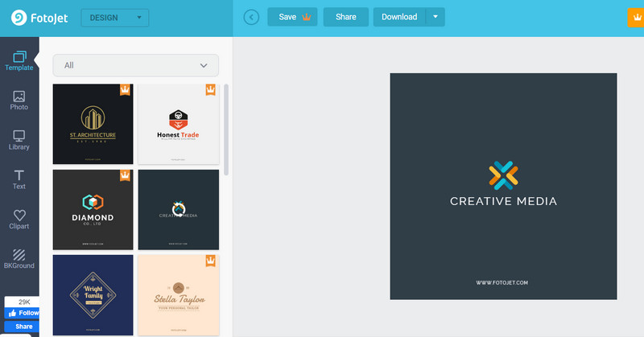This screenshot has width=644, height=337.
Task: Open the All category filter dropdown
Action: [135, 65]
